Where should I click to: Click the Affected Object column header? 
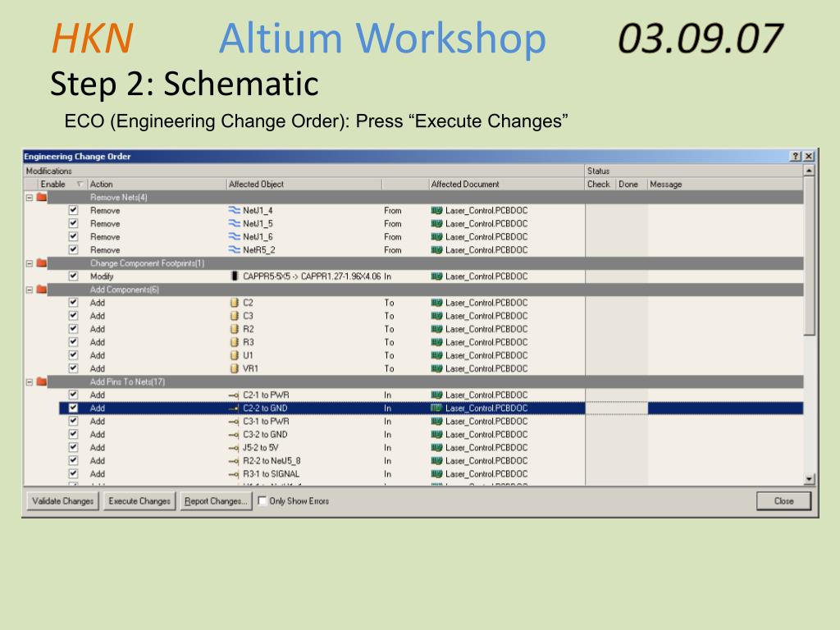(x=304, y=184)
